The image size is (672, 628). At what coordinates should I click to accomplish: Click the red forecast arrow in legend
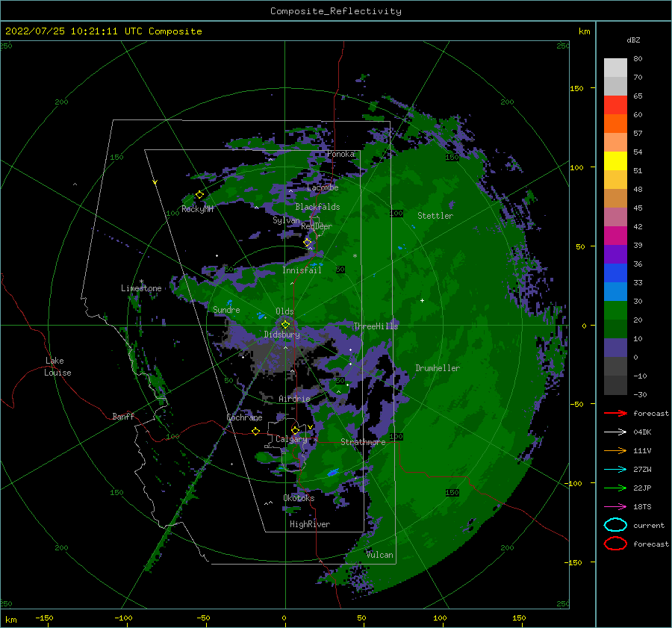coord(615,413)
